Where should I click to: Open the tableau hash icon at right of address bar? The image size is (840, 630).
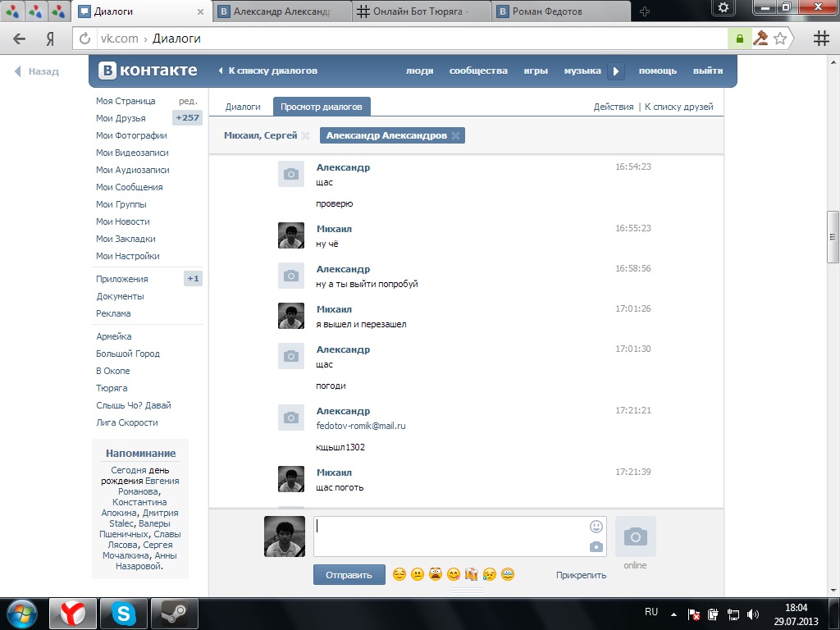(820, 39)
